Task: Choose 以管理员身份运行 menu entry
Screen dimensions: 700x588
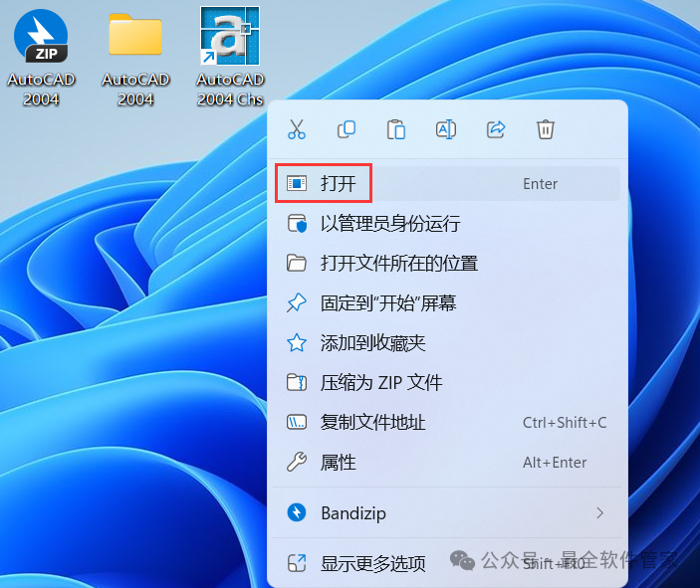Action: 448,223
